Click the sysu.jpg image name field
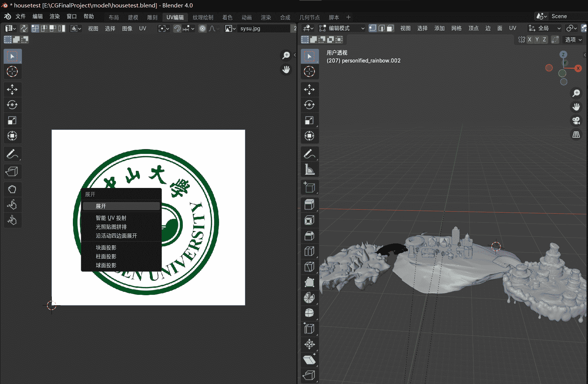The image size is (588, 384). [x=264, y=28]
